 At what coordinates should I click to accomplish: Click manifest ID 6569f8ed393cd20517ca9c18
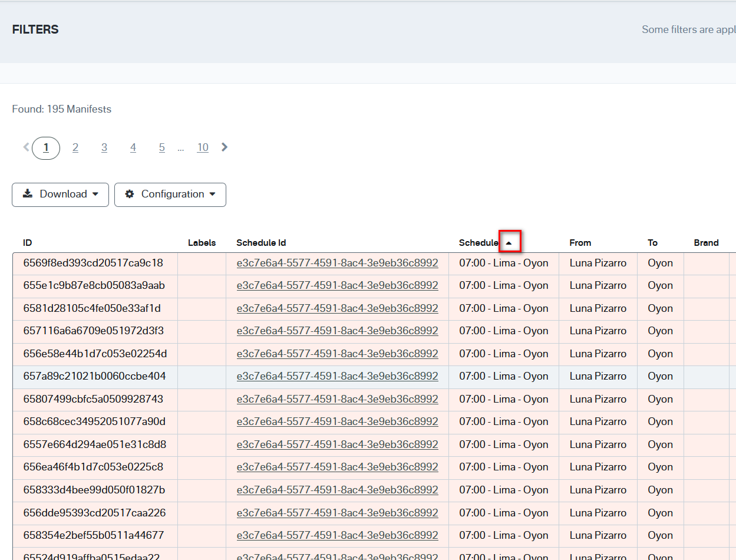click(93, 263)
